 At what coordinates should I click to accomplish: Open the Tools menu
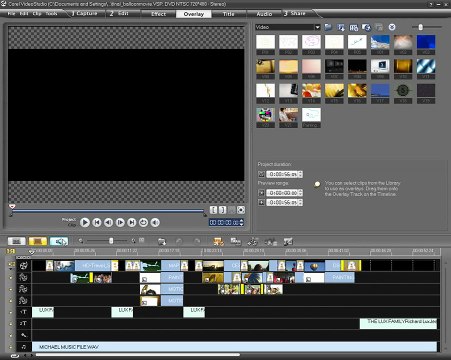(52, 14)
